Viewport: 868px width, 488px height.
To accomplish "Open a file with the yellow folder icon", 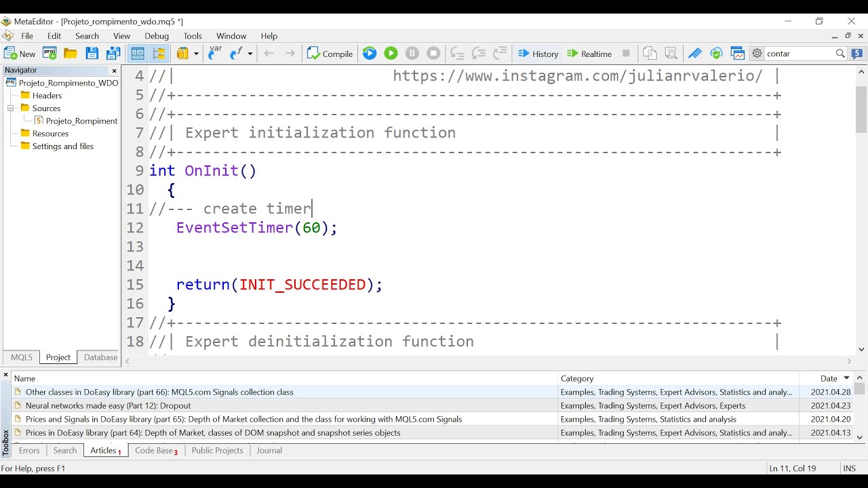I will 71,54.
